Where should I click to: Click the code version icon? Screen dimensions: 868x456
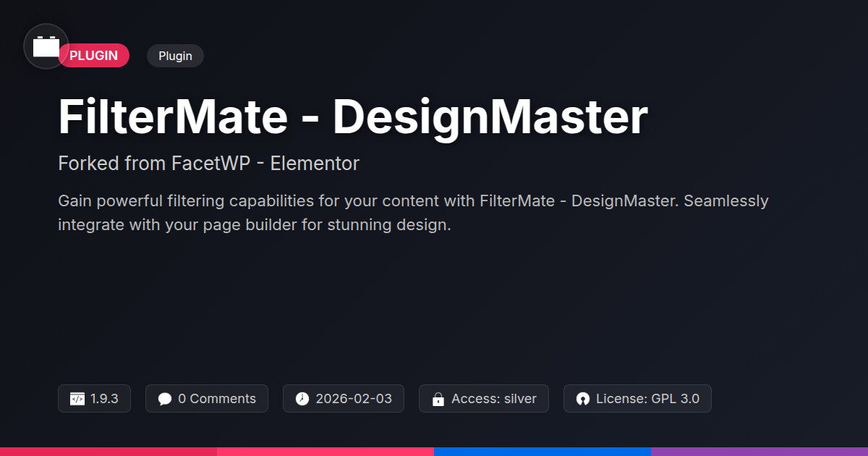point(77,399)
